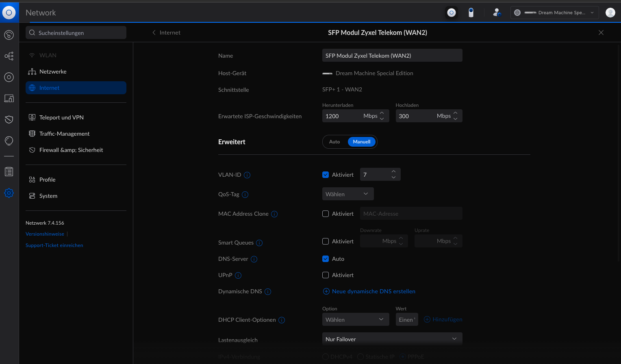The image size is (621, 364).
Task: Open the System Log list icon
Action: tap(9, 171)
